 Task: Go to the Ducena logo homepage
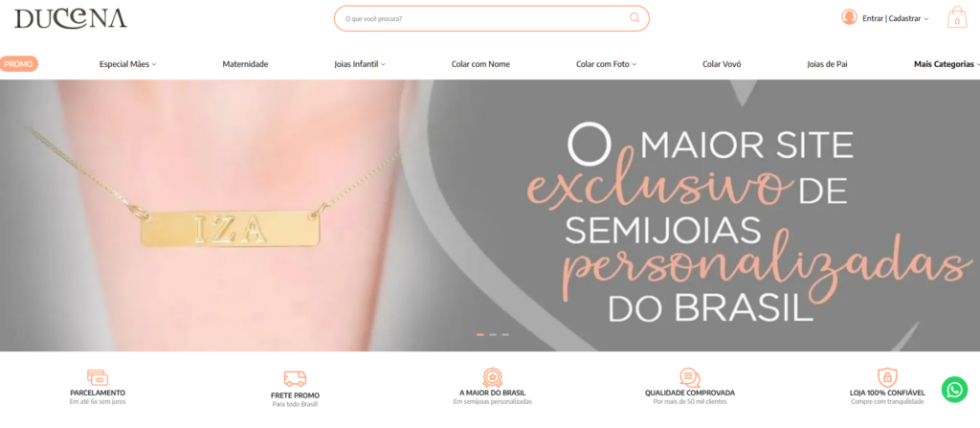(x=71, y=19)
